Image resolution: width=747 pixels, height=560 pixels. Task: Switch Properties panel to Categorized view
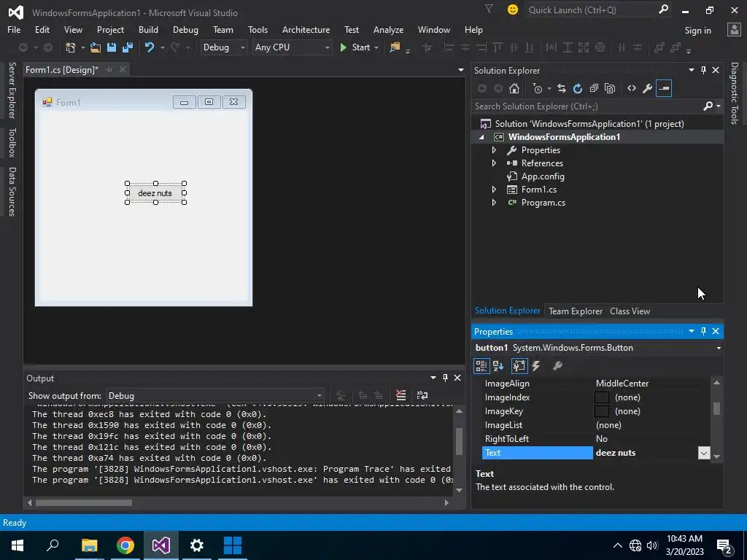point(481,366)
